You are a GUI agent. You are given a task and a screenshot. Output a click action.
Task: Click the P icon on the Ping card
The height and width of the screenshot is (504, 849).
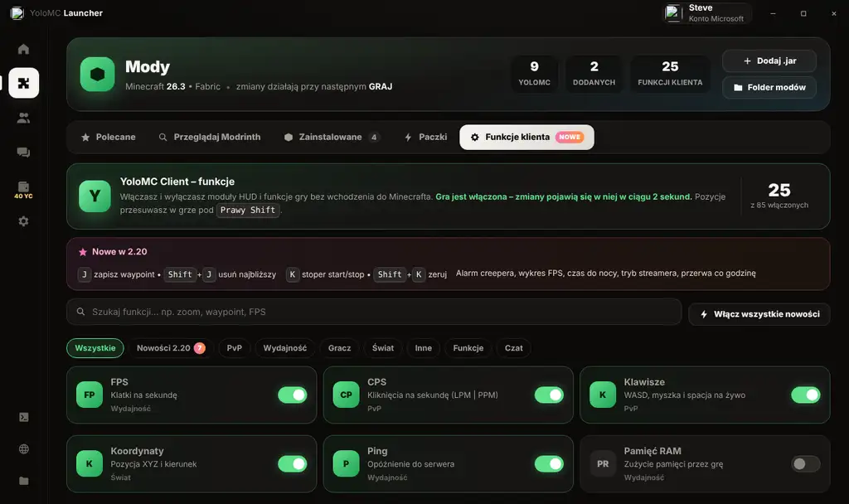click(346, 464)
